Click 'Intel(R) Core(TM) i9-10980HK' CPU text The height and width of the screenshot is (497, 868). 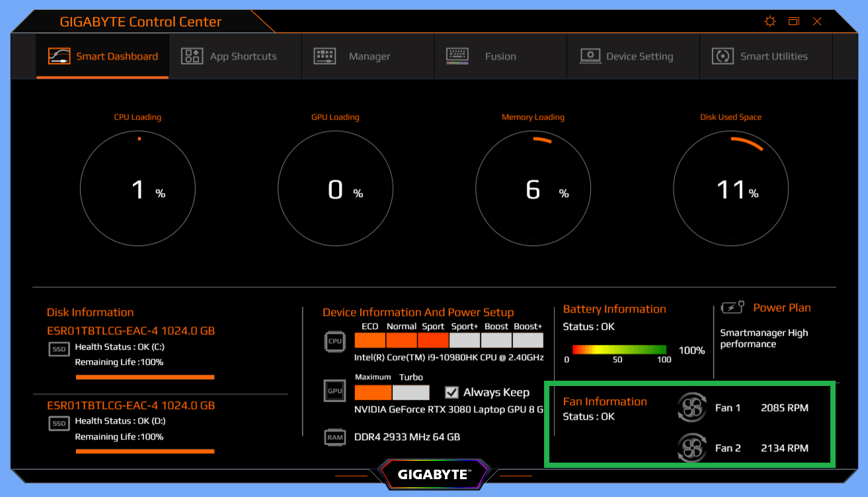pyautogui.click(x=449, y=358)
